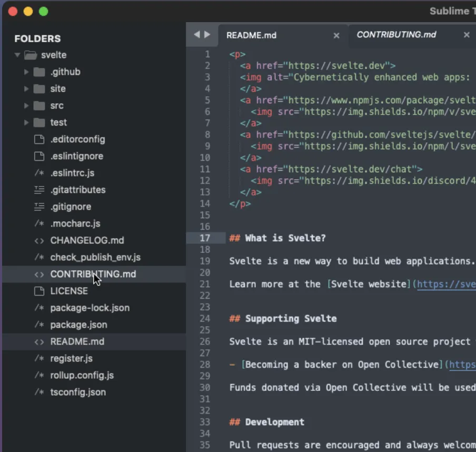The image size is (476, 452).
Task: Click the FOLDERS sidebar header
Action: (x=37, y=38)
